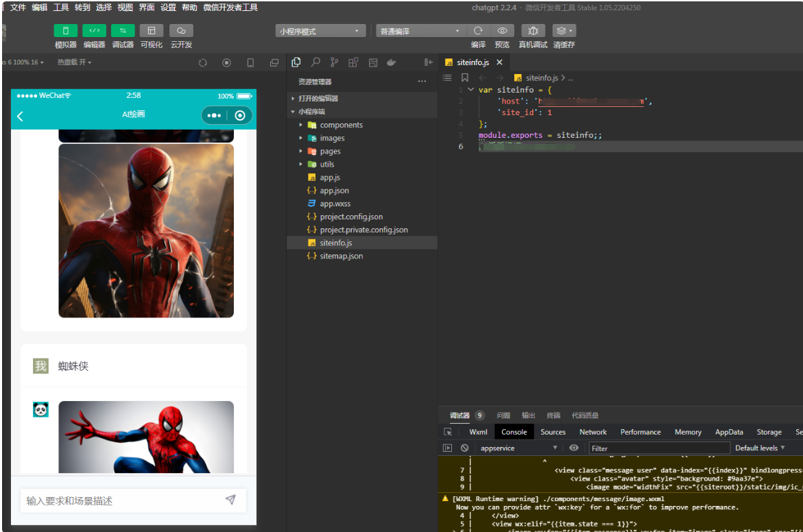This screenshot has width=803, height=532.
Task: Toggle the editor (编辑器) panel
Action: (x=94, y=31)
